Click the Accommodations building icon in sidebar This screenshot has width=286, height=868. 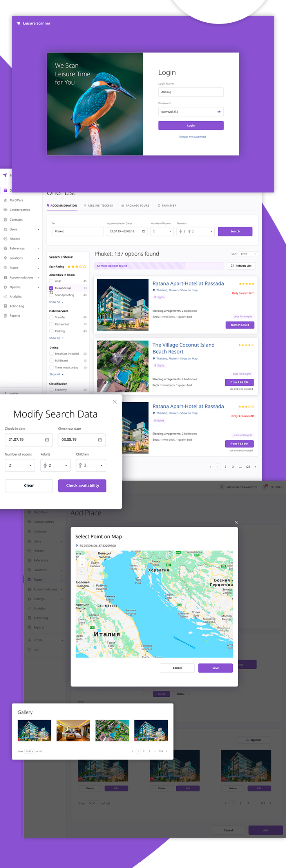tap(5, 277)
